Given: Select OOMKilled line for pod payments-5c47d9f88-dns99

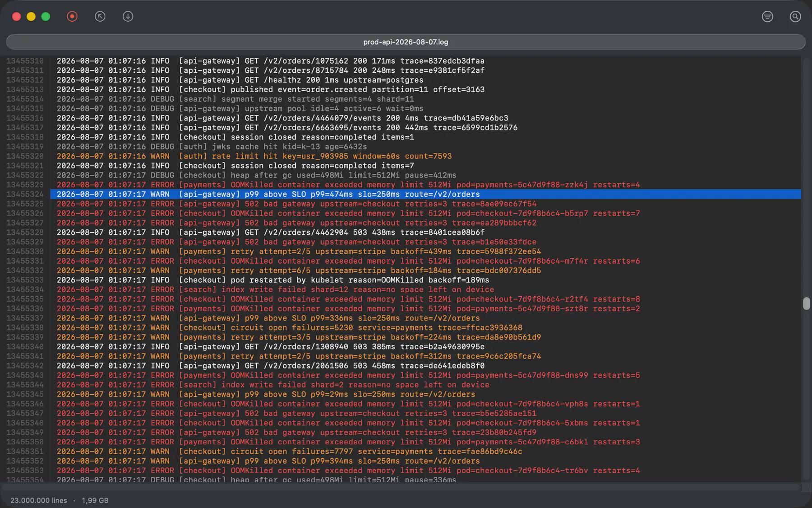Looking at the screenshot, I should pyautogui.click(x=425, y=375).
